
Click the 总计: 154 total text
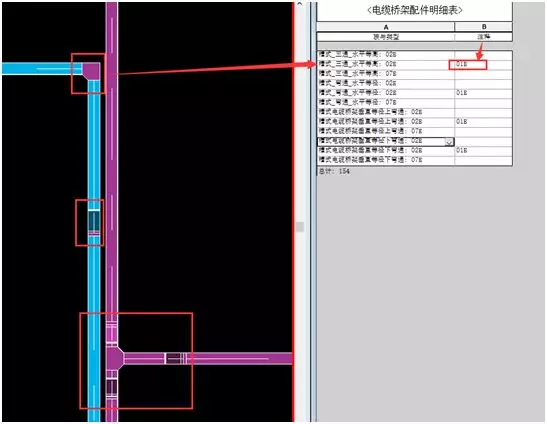coord(334,171)
